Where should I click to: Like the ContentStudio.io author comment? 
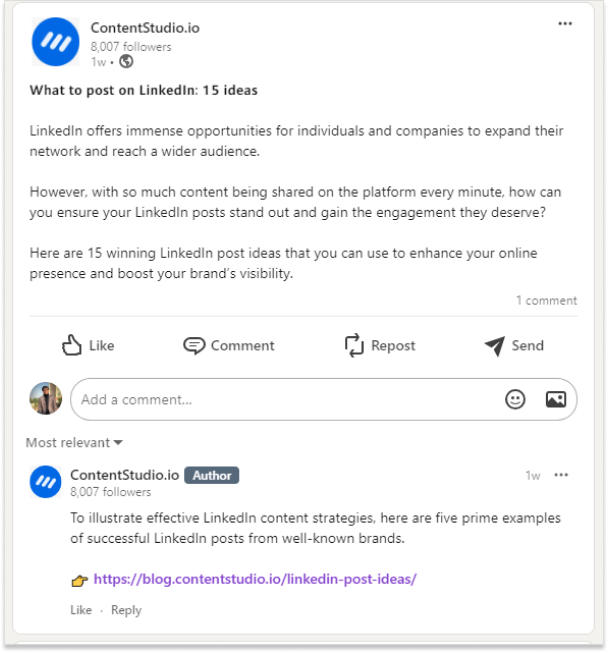[81, 610]
